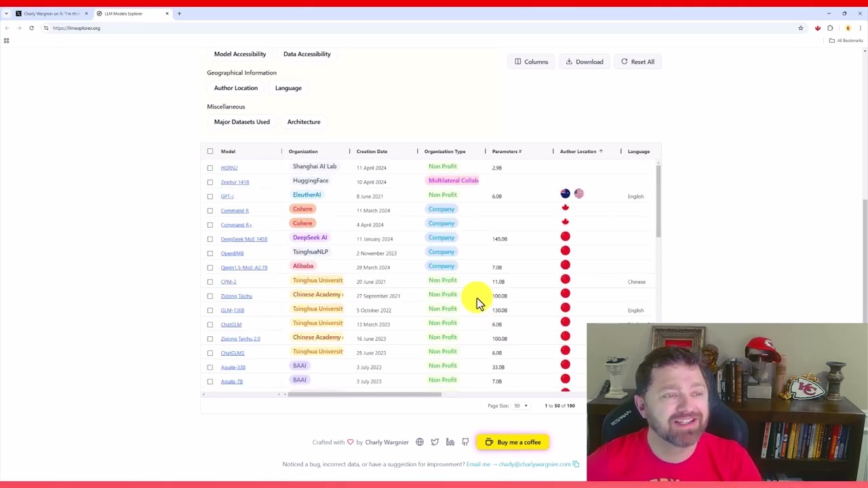Expand the Architecture filter
The width and height of the screenshot is (868, 488).
pyautogui.click(x=304, y=122)
